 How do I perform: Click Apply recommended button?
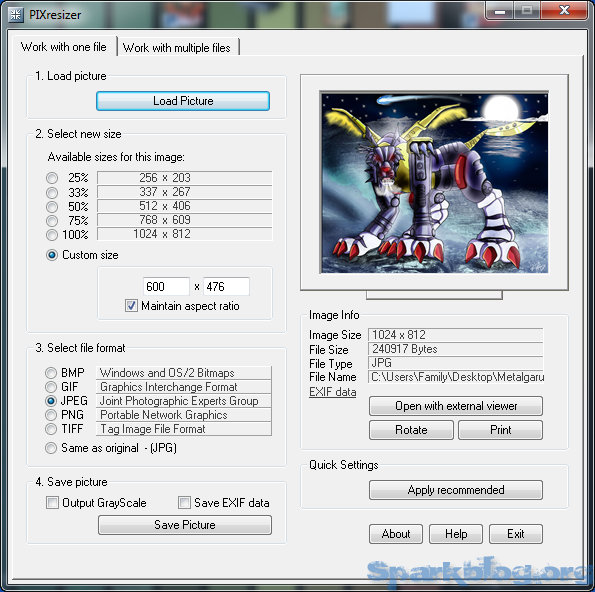point(456,490)
